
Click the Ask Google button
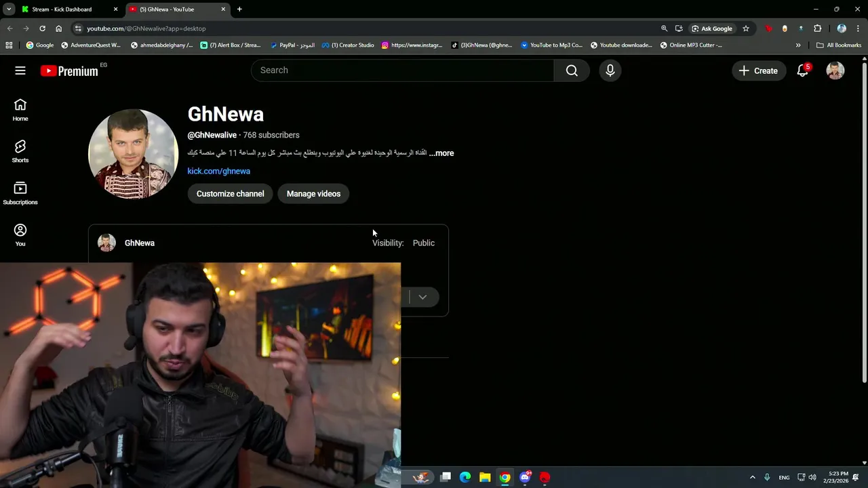pos(712,28)
